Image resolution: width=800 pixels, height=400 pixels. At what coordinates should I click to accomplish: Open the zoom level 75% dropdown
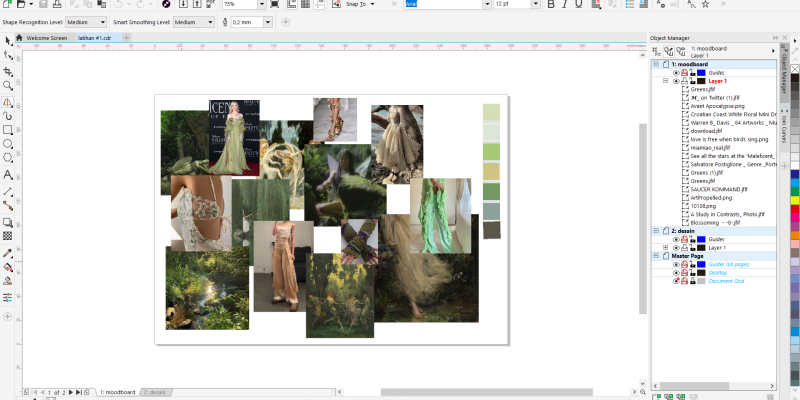(263, 4)
